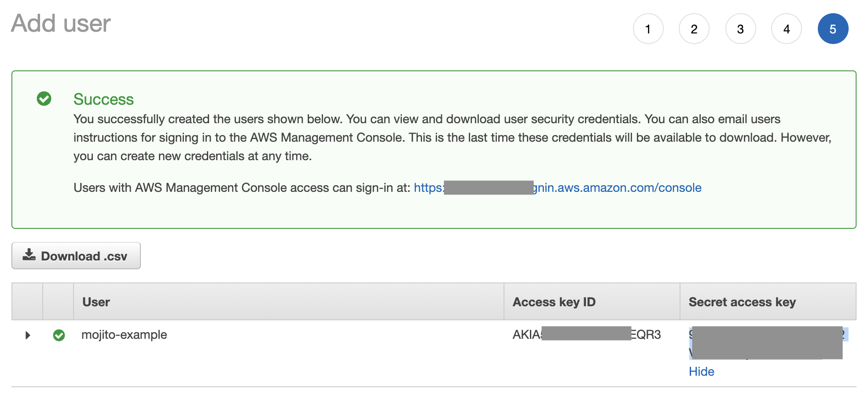Click the Add user page heading
This screenshot has width=868, height=396.
[61, 23]
